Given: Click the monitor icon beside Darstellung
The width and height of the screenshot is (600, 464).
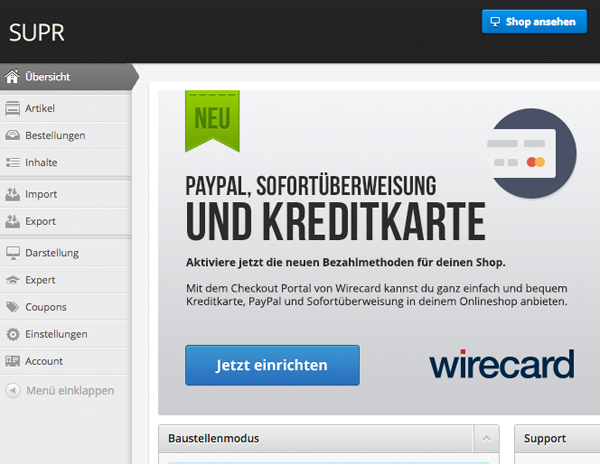Looking at the screenshot, I should click(13, 253).
